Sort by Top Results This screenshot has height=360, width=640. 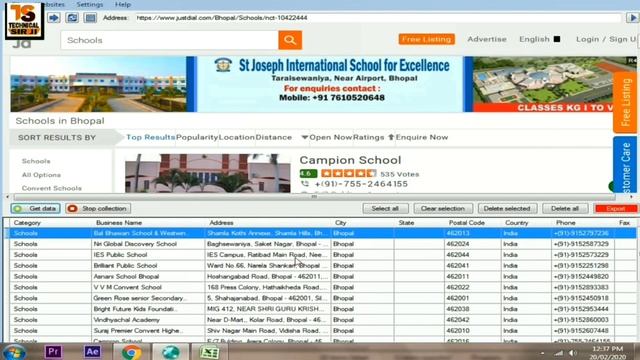pos(150,138)
